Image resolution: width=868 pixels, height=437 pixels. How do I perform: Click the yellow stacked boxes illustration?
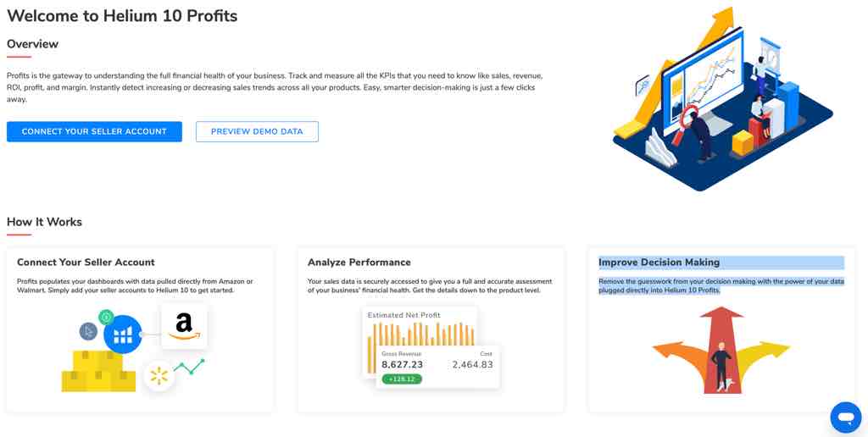pos(98,371)
